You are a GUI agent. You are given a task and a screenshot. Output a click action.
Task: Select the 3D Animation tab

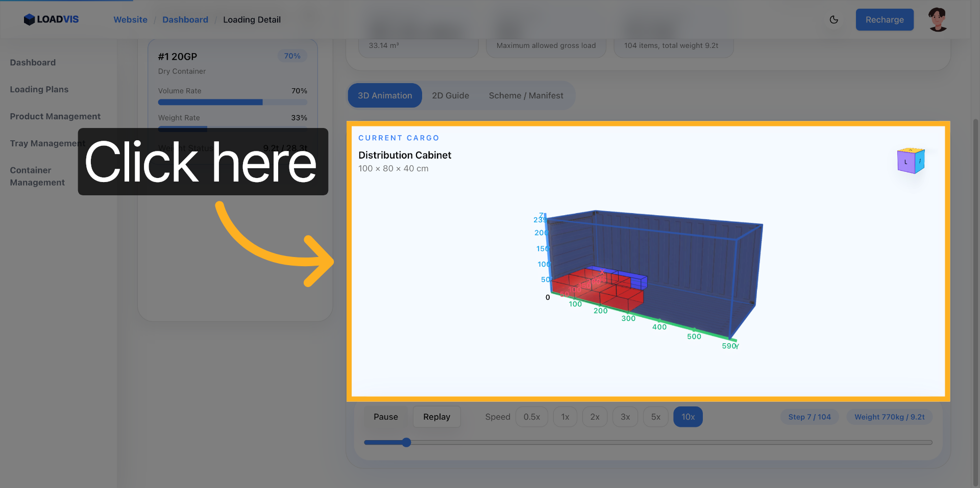[x=384, y=95]
